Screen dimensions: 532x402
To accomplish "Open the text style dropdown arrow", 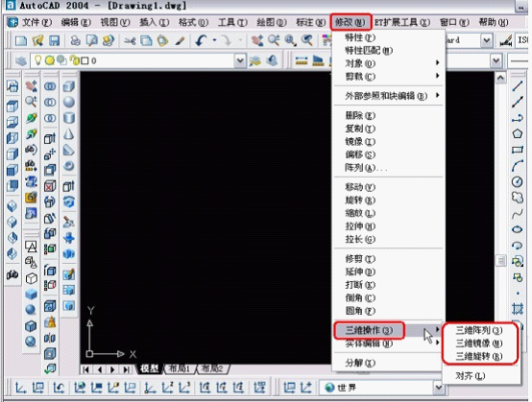I will pos(486,40).
